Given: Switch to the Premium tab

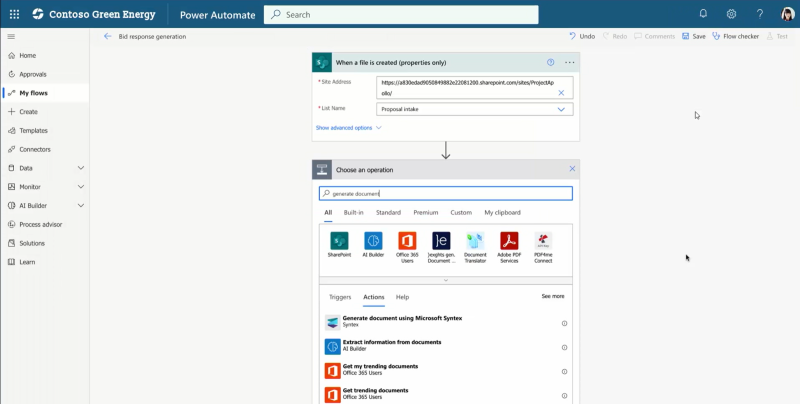Looking at the screenshot, I should [x=426, y=213].
